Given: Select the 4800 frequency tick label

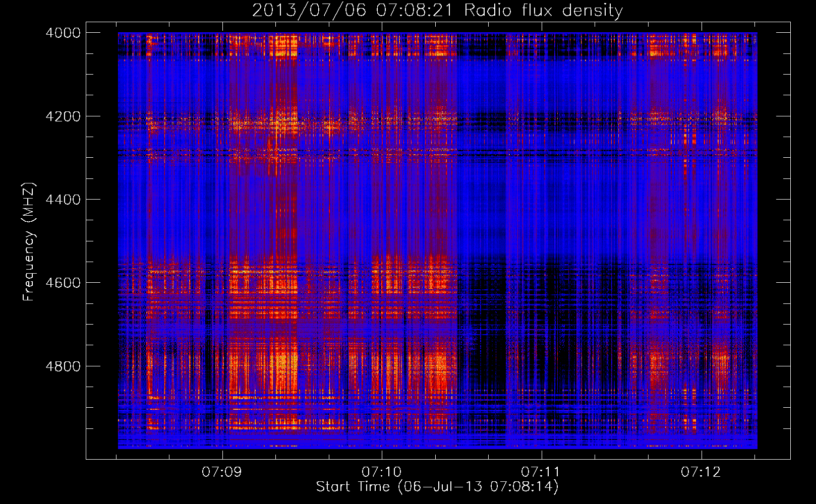Looking at the screenshot, I should [x=63, y=366].
